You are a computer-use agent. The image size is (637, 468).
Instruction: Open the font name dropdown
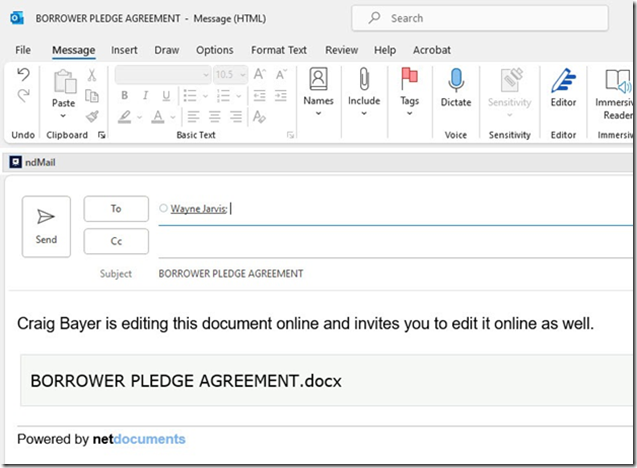[x=206, y=75]
